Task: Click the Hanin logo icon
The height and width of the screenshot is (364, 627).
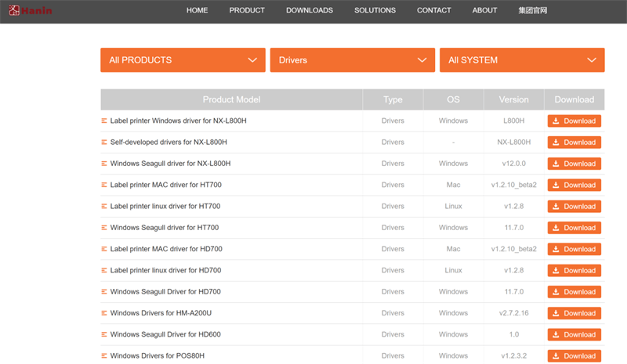Action: 8,10
